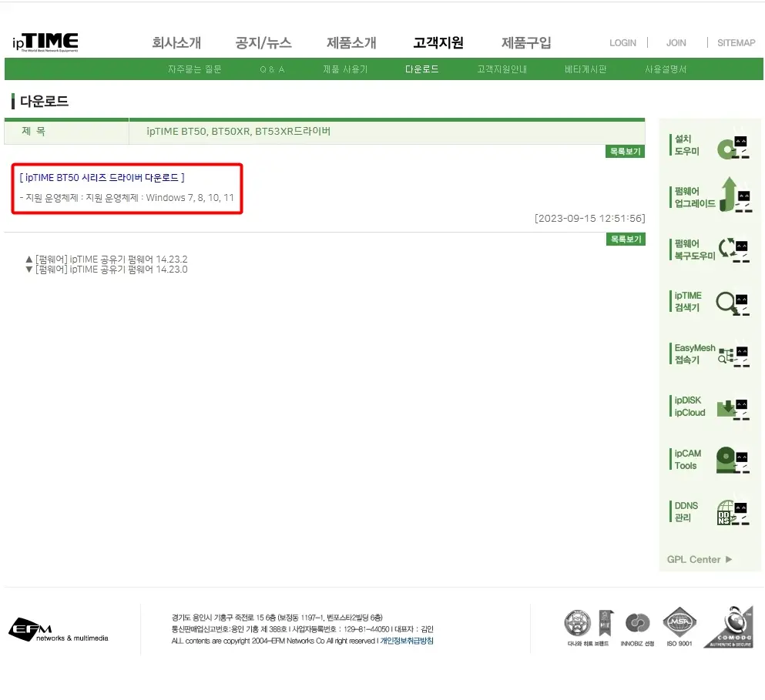Click the 설치 도우미 text label
The width and height of the screenshot is (765, 700).
point(687,145)
